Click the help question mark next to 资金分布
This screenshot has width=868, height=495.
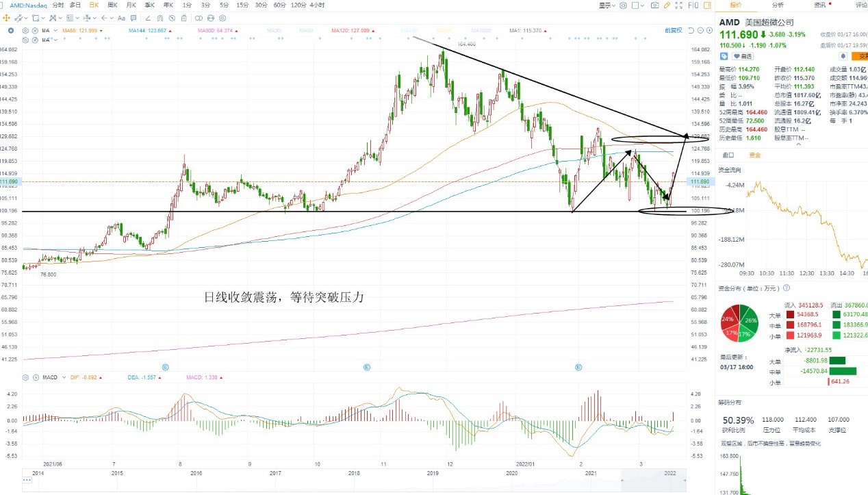[x=786, y=288]
